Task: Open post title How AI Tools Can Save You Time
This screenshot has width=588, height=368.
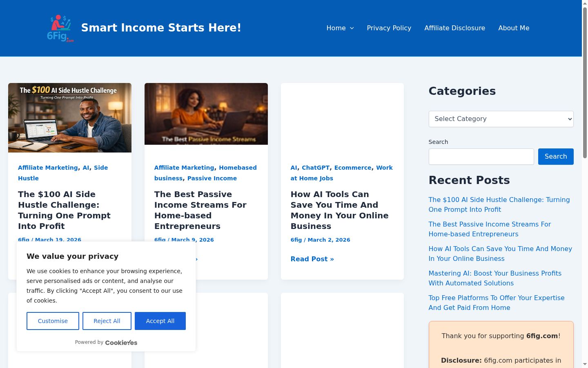Action: tap(339, 210)
